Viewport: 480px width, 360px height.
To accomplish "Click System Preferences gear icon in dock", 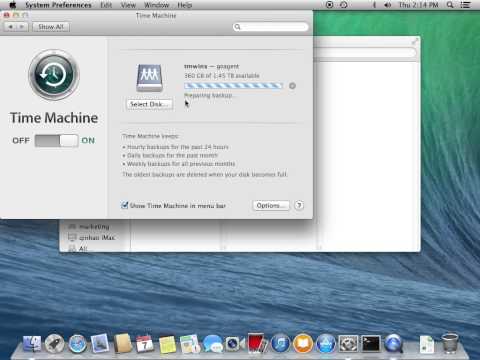I will click(x=348, y=343).
